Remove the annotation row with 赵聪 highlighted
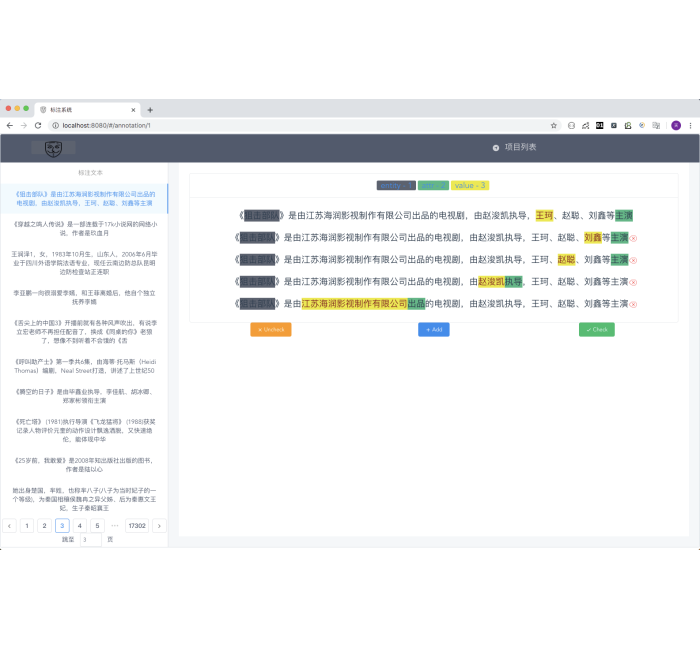The height and width of the screenshot is (650, 700). (634, 260)
